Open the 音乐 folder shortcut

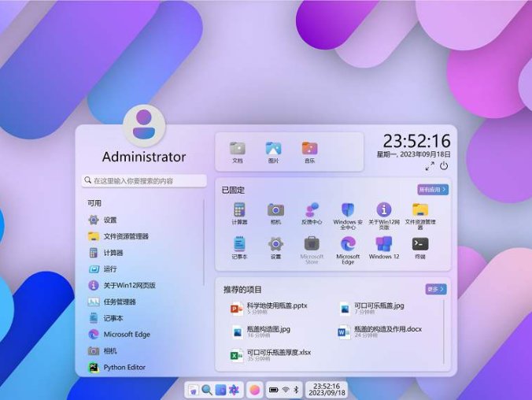tap(309, 152)
